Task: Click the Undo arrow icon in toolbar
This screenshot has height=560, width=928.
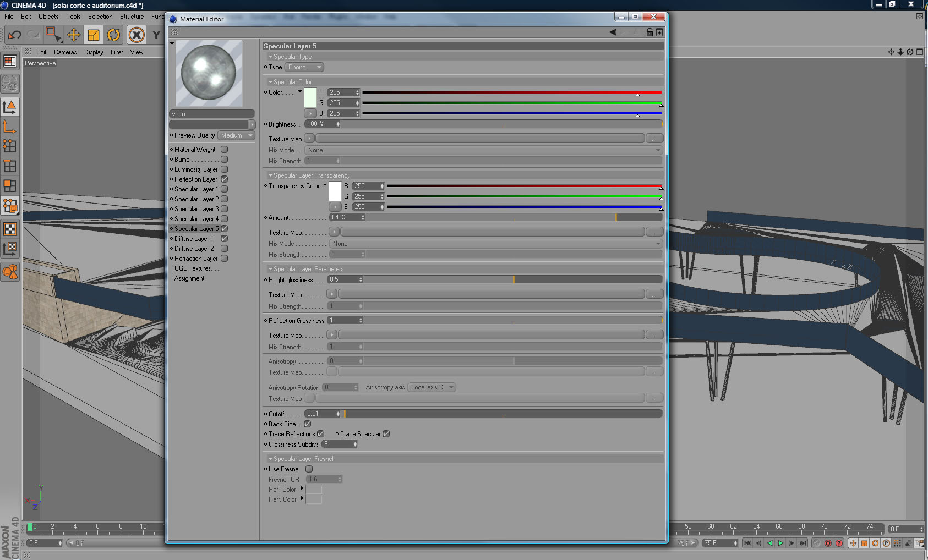Action: click(x=14, y=35)
